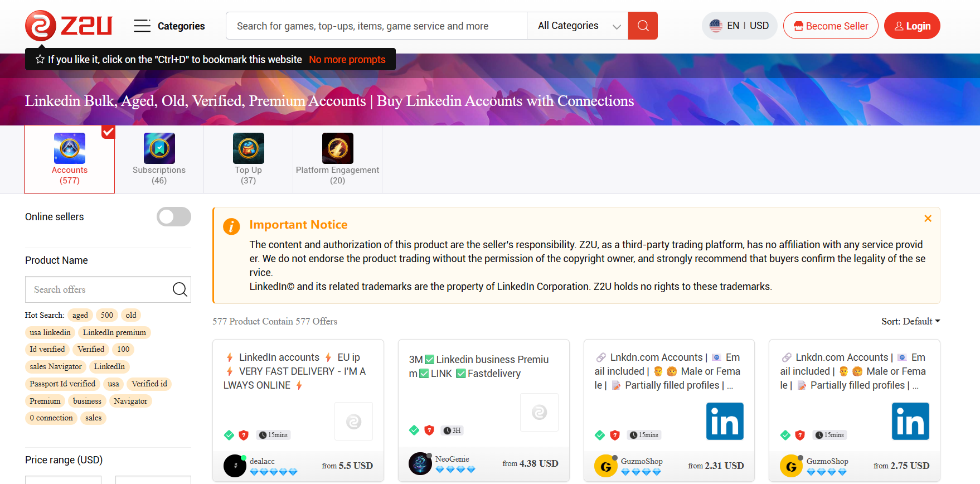Dismiss the Important Notice banner

[x=928, y=219]
